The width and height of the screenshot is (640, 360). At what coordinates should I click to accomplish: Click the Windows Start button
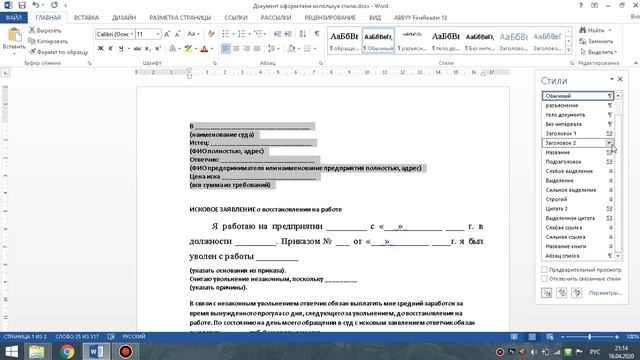(11, 351)
